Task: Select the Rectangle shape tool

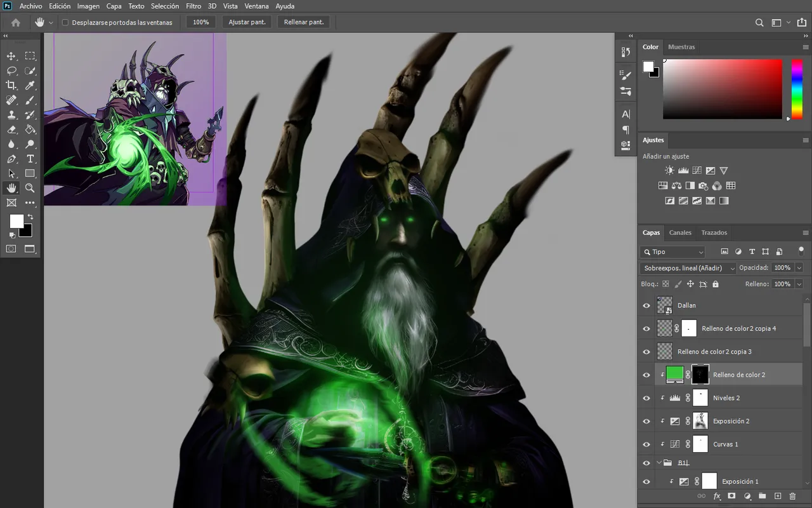Action: (x=30, y=173)
